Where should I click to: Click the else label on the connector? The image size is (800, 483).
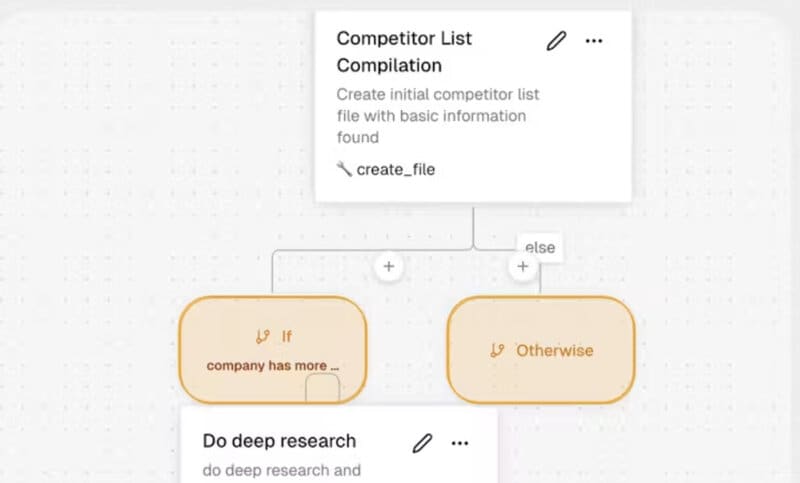[x=540, y=247]
